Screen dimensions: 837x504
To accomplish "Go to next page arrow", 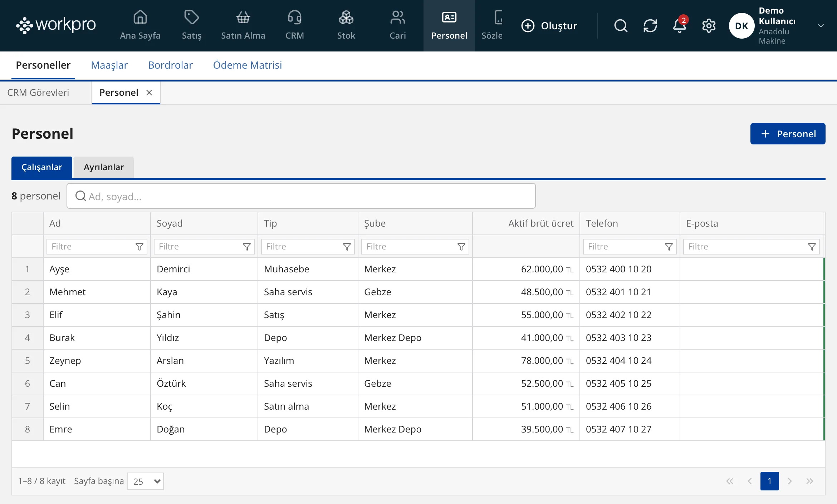I will pyautogui.click(x=789, y=481).
